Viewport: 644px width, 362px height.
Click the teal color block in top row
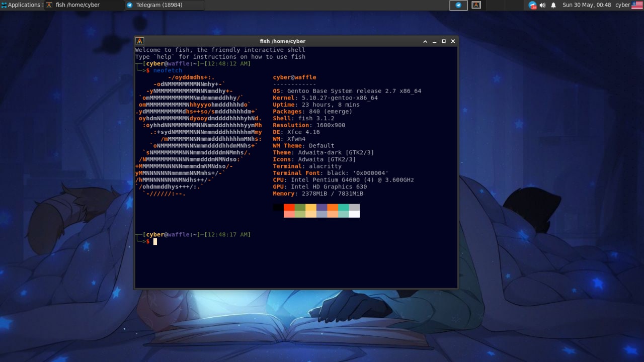pos(343,207)
